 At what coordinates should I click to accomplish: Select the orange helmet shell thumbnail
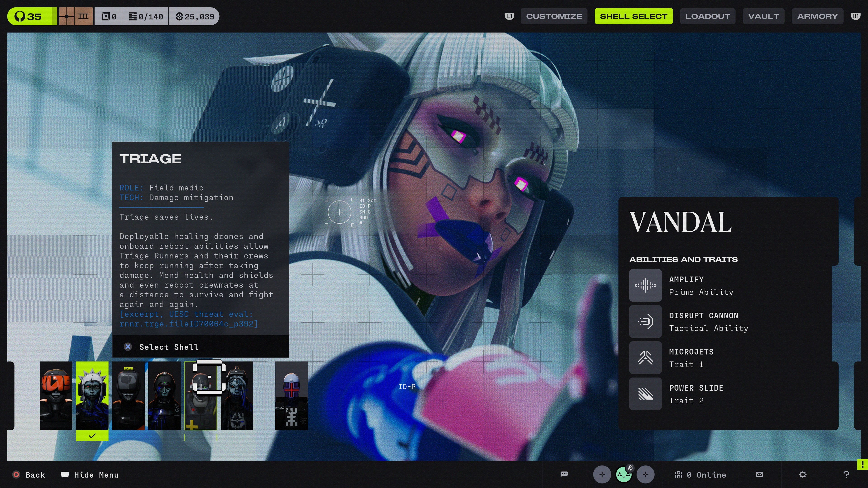pos(56,396)
